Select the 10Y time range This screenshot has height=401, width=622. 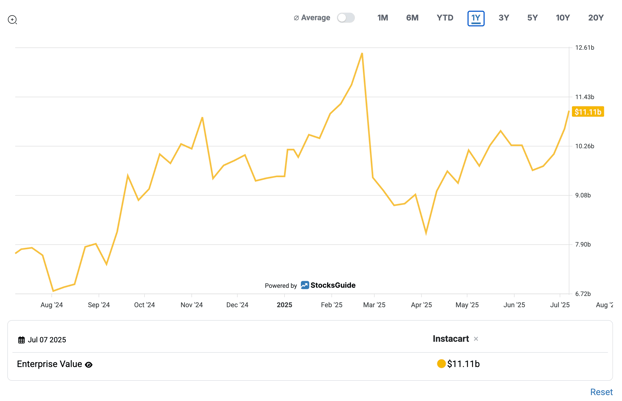562,18
